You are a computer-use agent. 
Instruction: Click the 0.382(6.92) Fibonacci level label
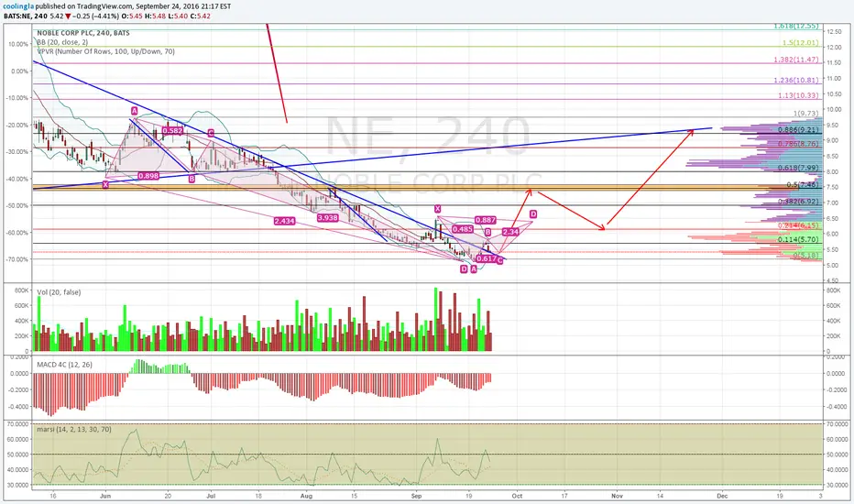(x=798, y=202)
